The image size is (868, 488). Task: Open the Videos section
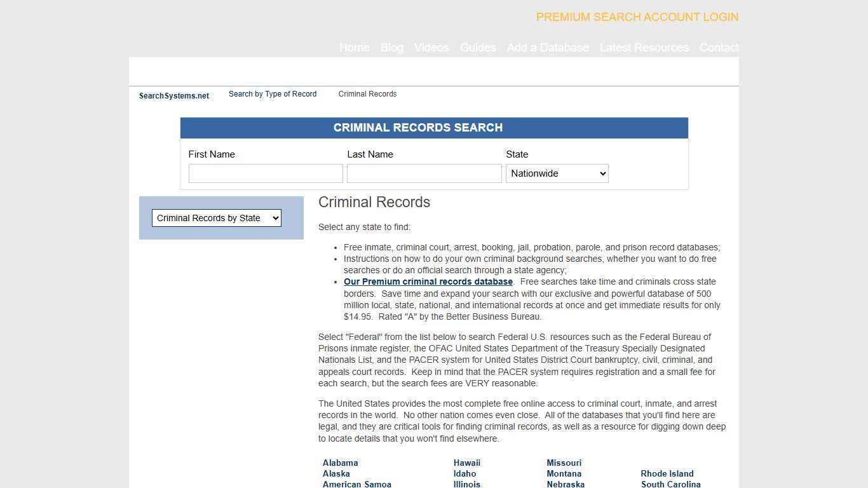[x=431, y=48]
